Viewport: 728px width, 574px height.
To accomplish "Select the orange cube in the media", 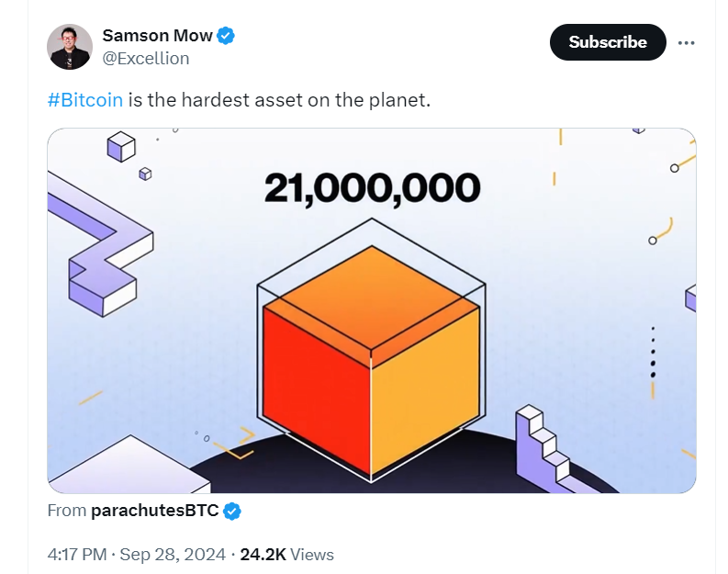I will [371, 361].
